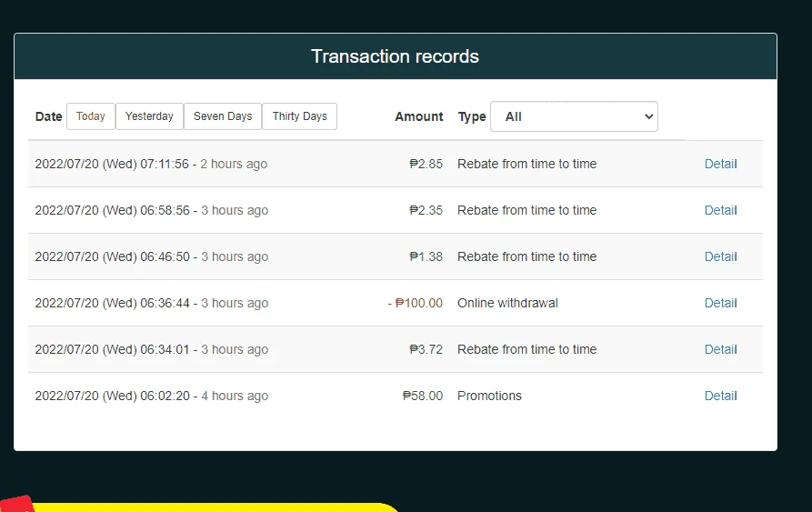Click the Type label

[x=472, y=117]
